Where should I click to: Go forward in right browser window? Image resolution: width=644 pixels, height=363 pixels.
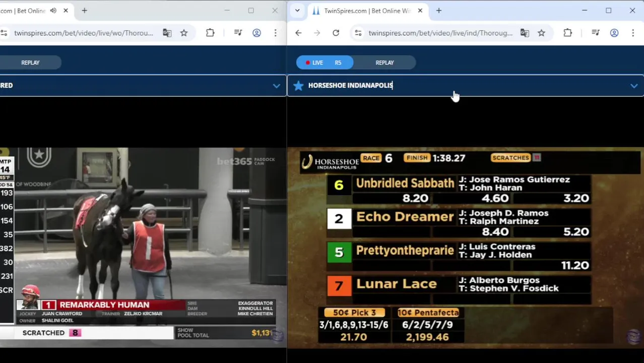pos(317,33)
